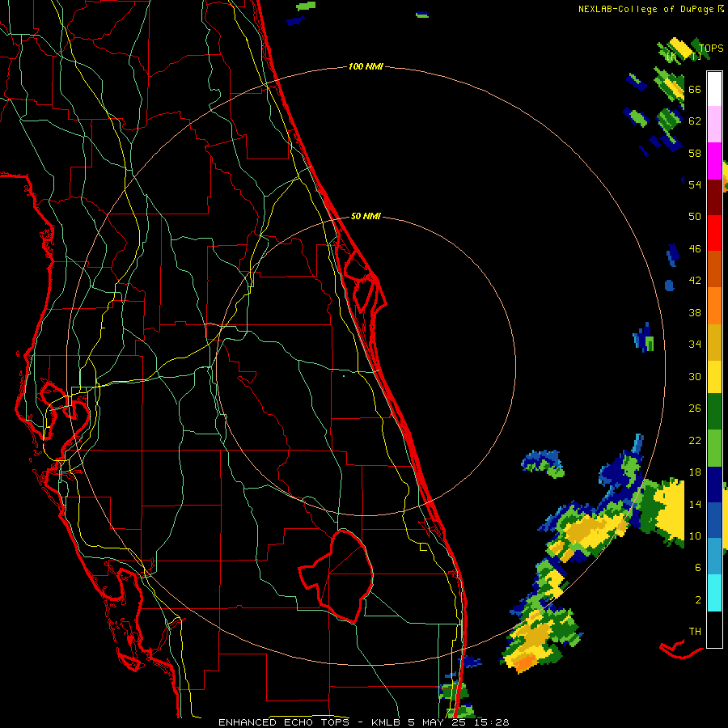The image size is (728, 728).
Task: Click the TOPS legend title
Action: pyautogui.click(x=711, y=48)
